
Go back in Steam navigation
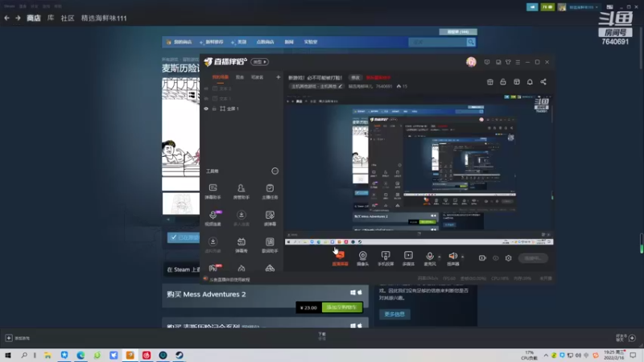click(6, 18)
